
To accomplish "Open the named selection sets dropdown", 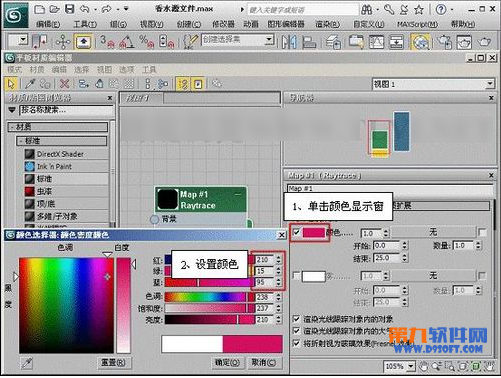I will coord(269,40).
